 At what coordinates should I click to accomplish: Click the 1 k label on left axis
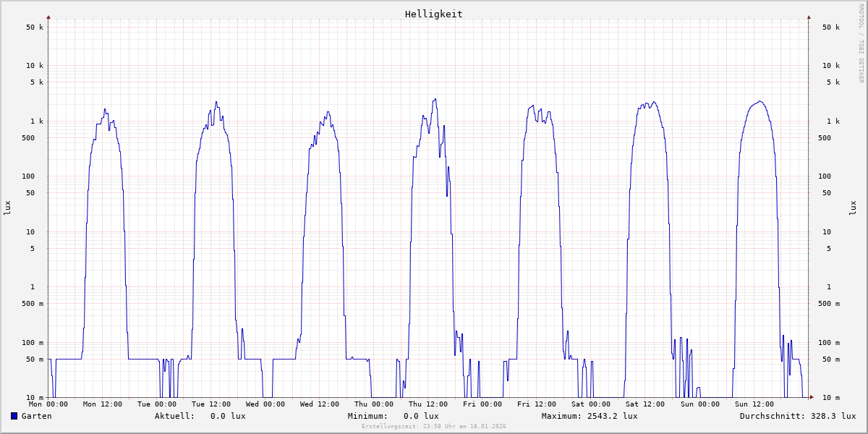tap(37, 122)
